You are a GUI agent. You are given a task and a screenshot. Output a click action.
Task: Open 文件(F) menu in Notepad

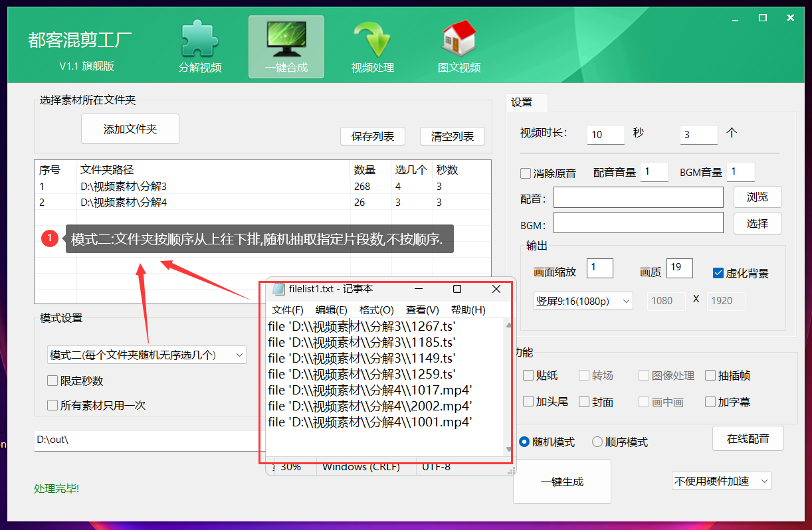(288, 310)
